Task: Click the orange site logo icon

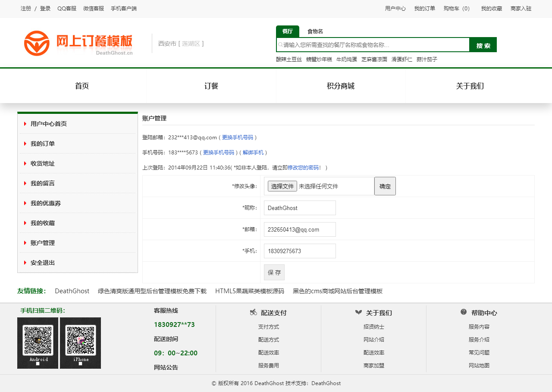Action: (x=37, y=43)
